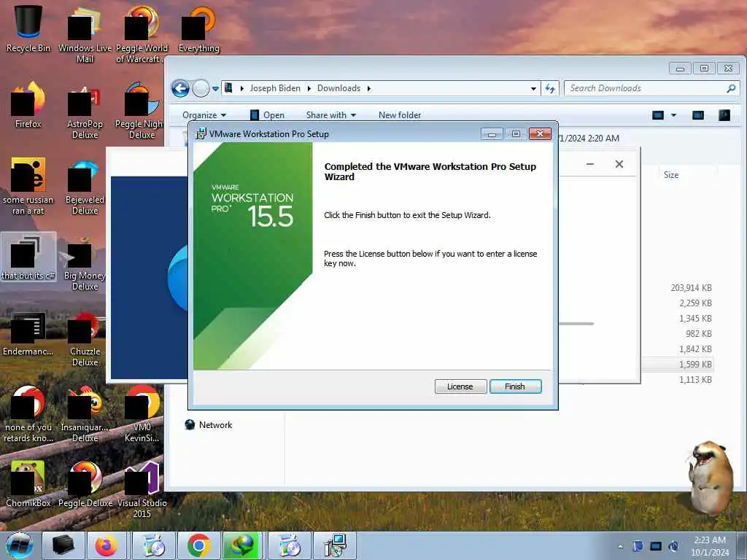Screen dimensions: 747x560
Task: Click the search magnifier in Explorer
Action: (731, 88)
